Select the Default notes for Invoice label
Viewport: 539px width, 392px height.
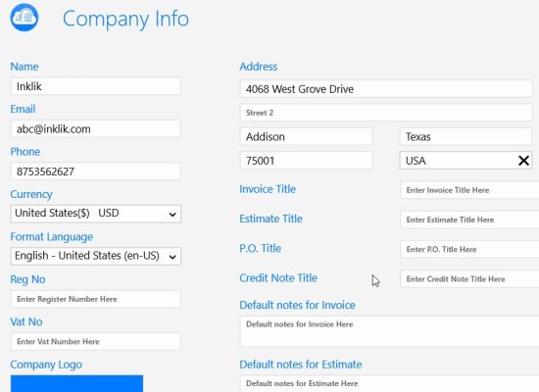click(297, 305)
